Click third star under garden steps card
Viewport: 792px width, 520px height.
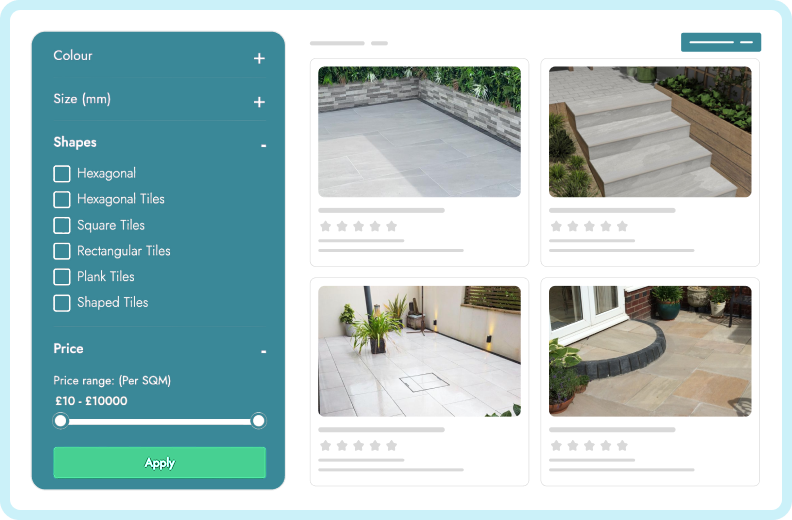(x=589, y=226)
